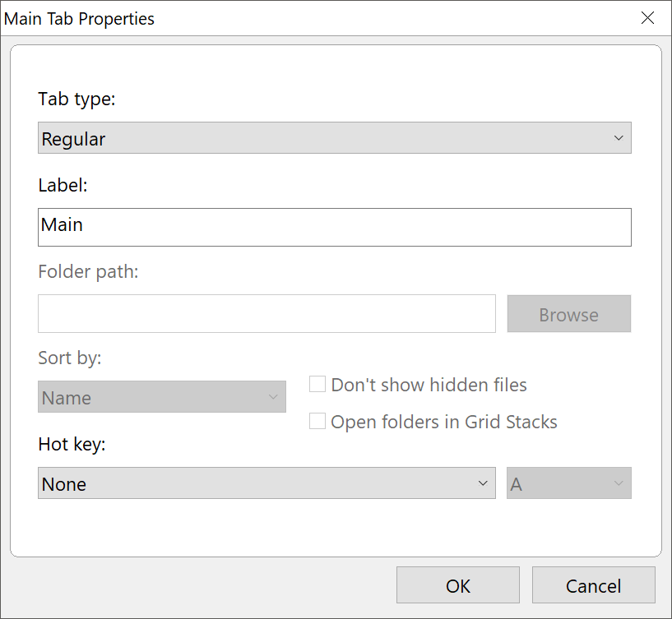
Task: Click the 'Label:' caption text
Action: 63,185
